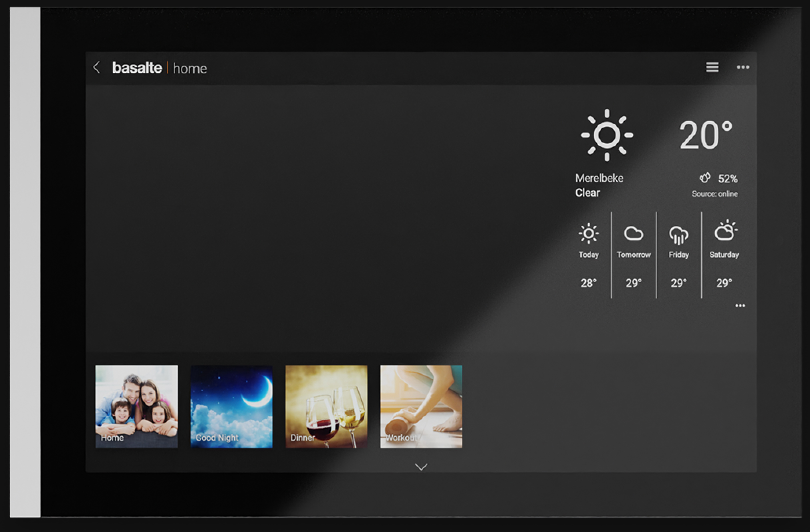Screen dimensions: 810x532
Task: Select Saturday's partly cloudy icon
Action: tap(726, 231)
